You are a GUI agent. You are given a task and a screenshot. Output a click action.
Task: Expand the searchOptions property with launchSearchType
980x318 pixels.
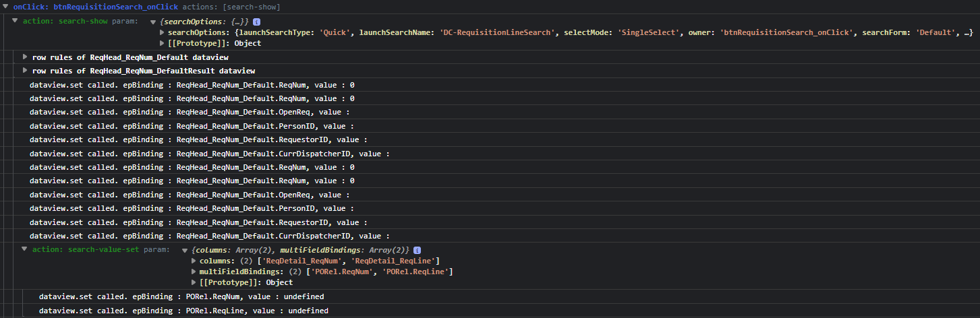(x=162, y=32)
